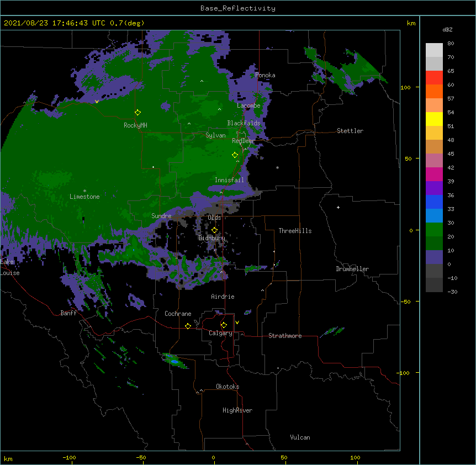This screenshot has width=476, height=465.
Task: Click the Blackfalds city label
Action: tap(244, 123)
